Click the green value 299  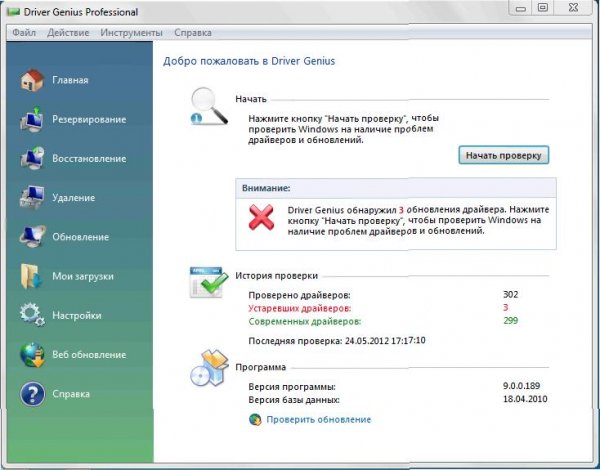(x=511, y=320)
